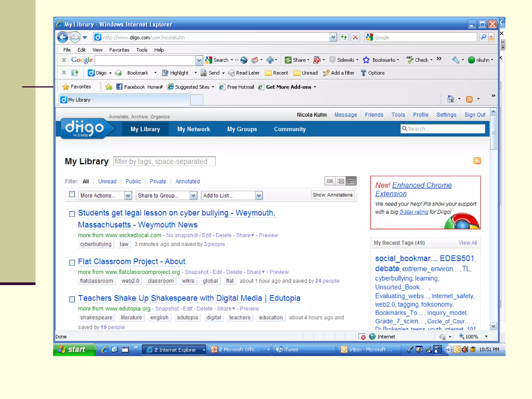
Task: Toggle the select-all checkbox beside More Actions
Action: click(72, 194)
